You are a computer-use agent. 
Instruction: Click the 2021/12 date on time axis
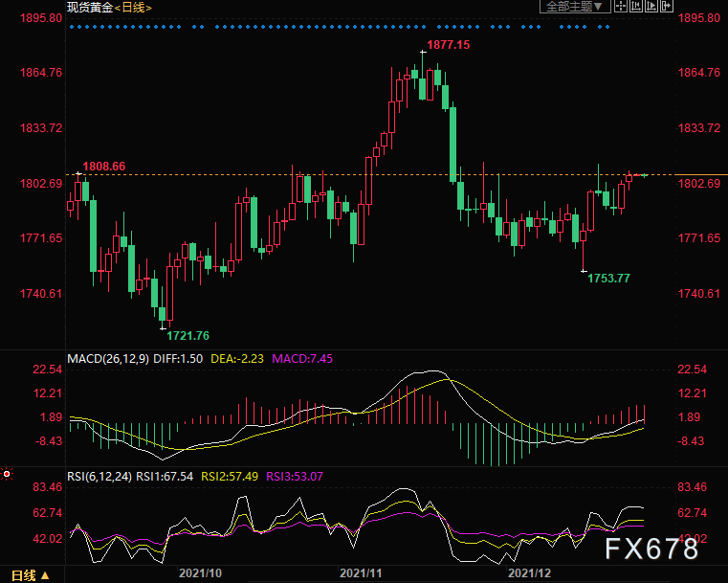(x=529, y=572)
